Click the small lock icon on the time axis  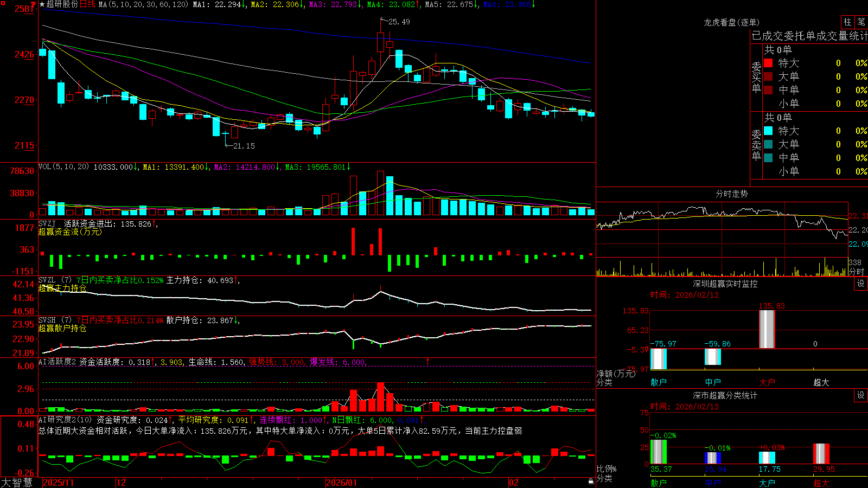click(x=591, y=481)
